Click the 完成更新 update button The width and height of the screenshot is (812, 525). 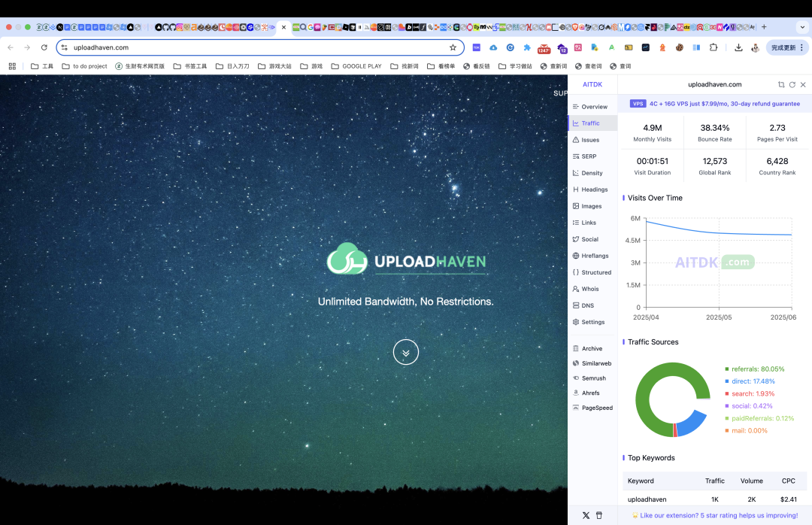point(787,47)
